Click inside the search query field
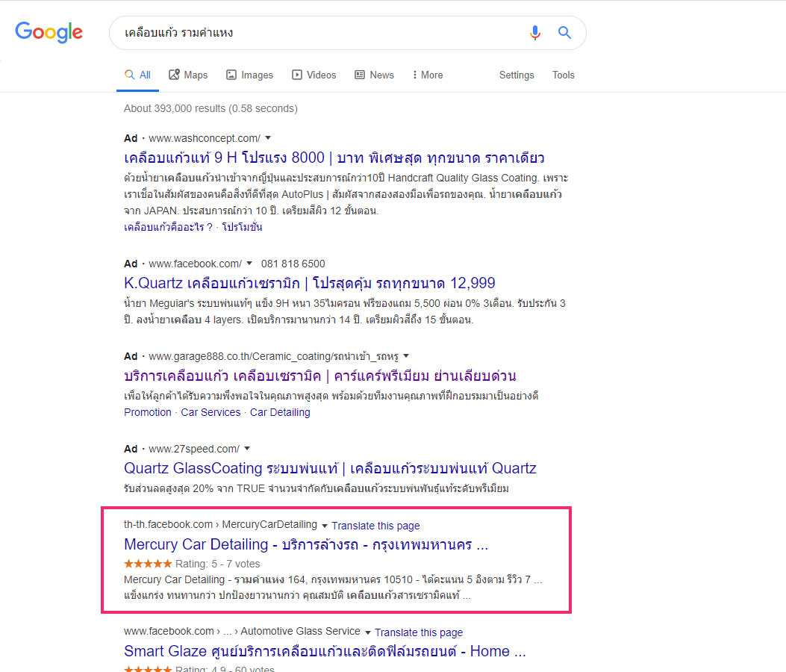 314,33
